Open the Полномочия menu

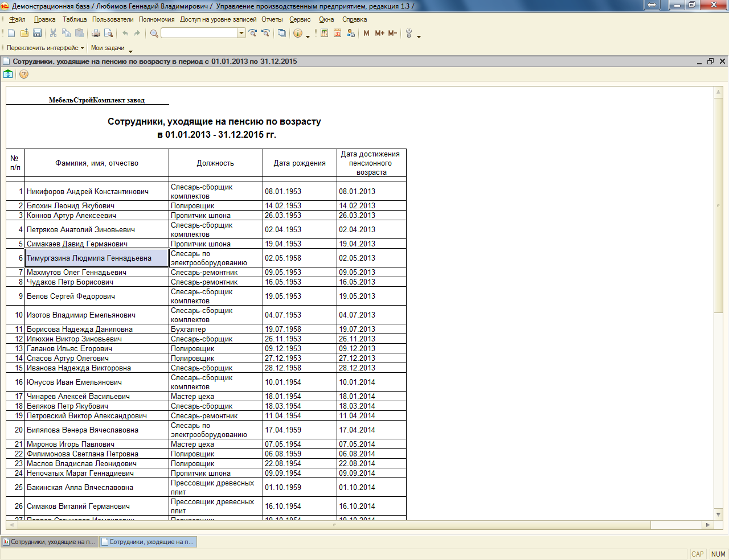click(x=157, y=19)
